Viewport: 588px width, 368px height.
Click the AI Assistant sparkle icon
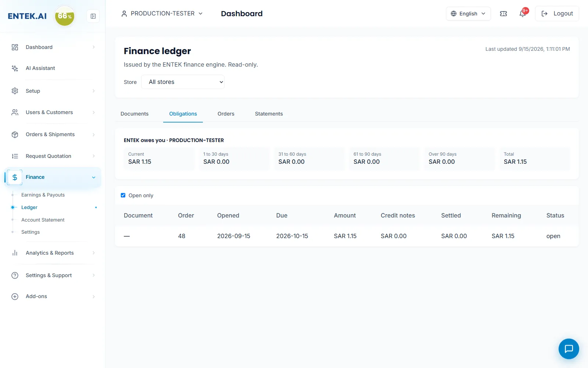click(15, 68)
